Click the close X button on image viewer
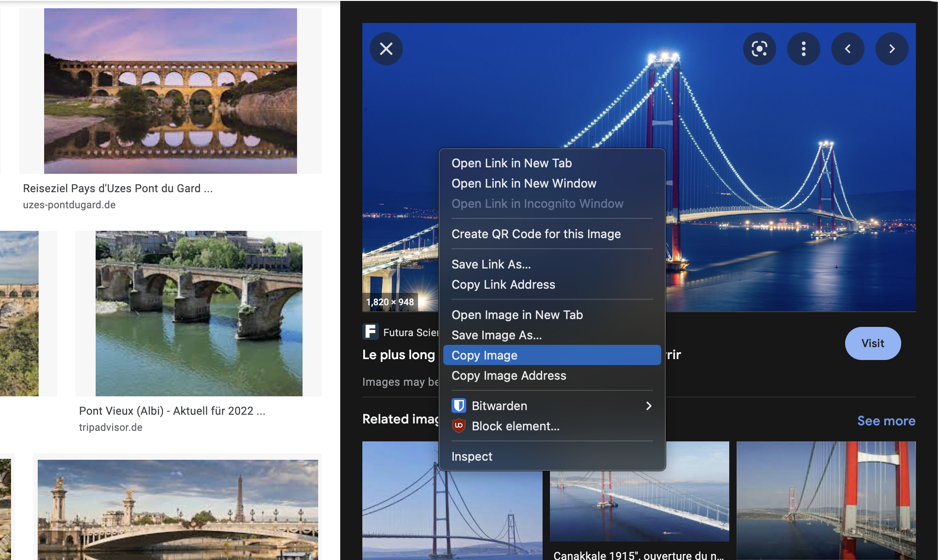938x560 pixels. point(385,48)
